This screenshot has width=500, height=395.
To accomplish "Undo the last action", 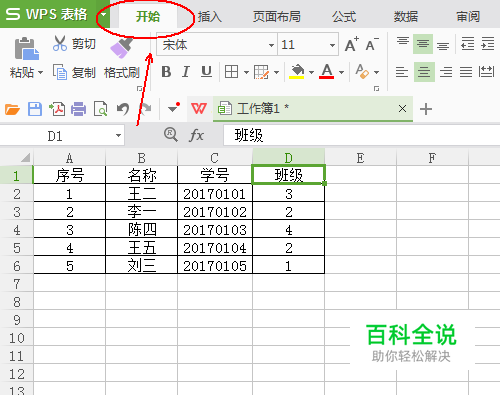I will (123, 109).
